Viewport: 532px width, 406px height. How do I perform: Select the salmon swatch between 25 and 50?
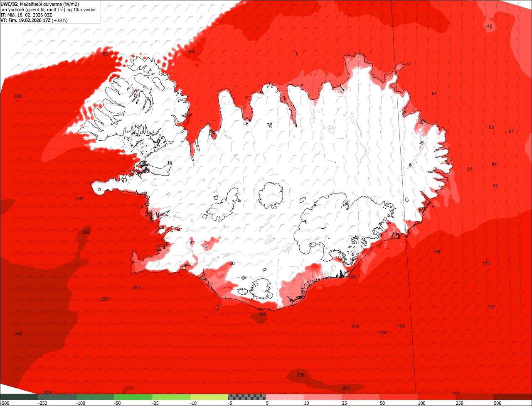(361, 397)
